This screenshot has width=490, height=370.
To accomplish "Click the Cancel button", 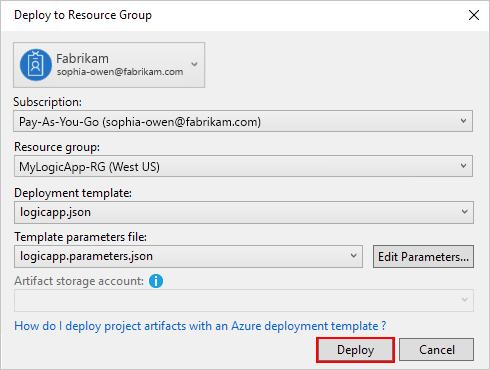I will 437,350.
